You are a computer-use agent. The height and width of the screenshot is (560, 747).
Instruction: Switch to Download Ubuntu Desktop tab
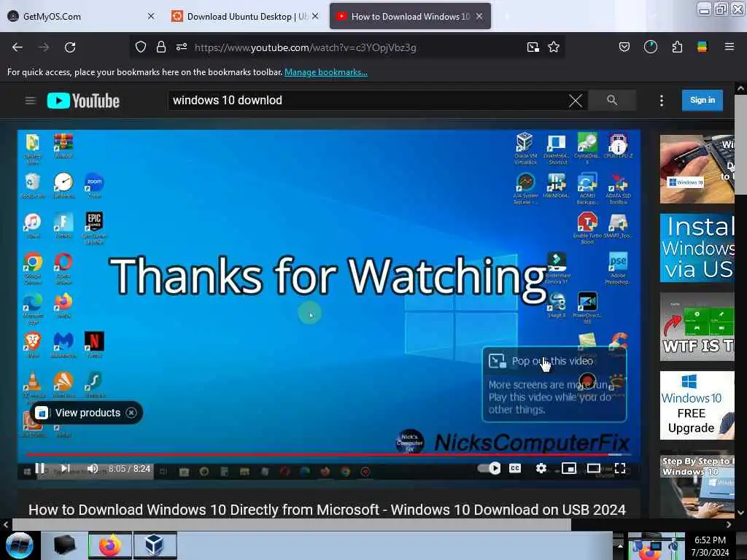[x=246, y=16]
